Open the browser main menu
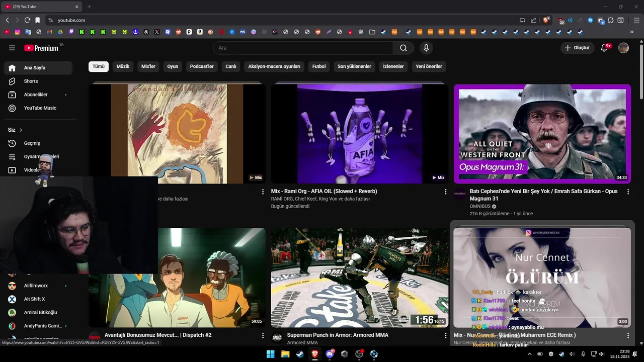 click(636, 20)
